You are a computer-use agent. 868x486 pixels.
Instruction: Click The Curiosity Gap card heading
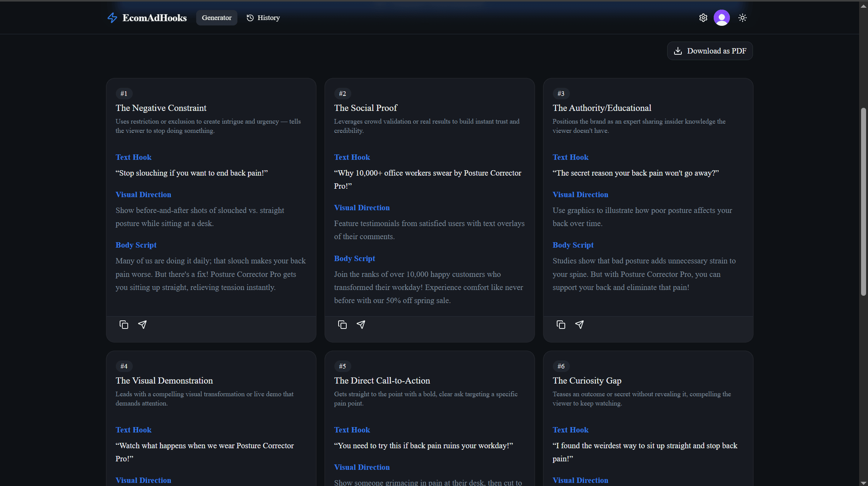pyautogui.click(x=587, y=380)
